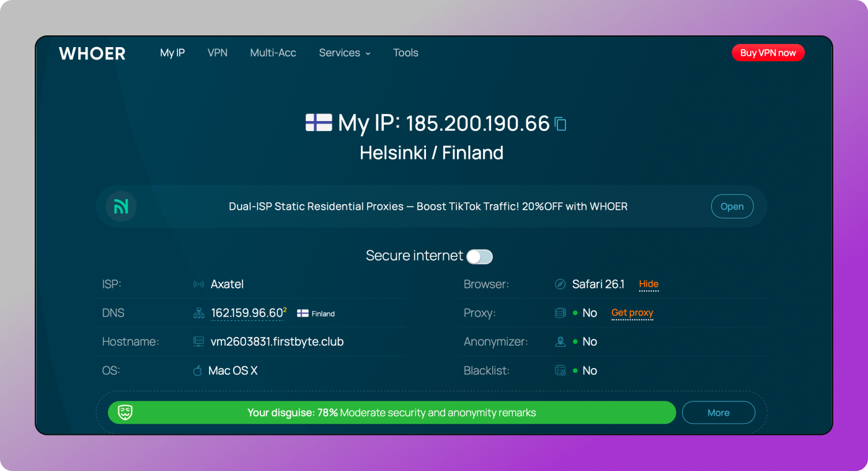Click the Anonymizer person icon
Viewport: 868px width, 471px height.
point(560,342)
